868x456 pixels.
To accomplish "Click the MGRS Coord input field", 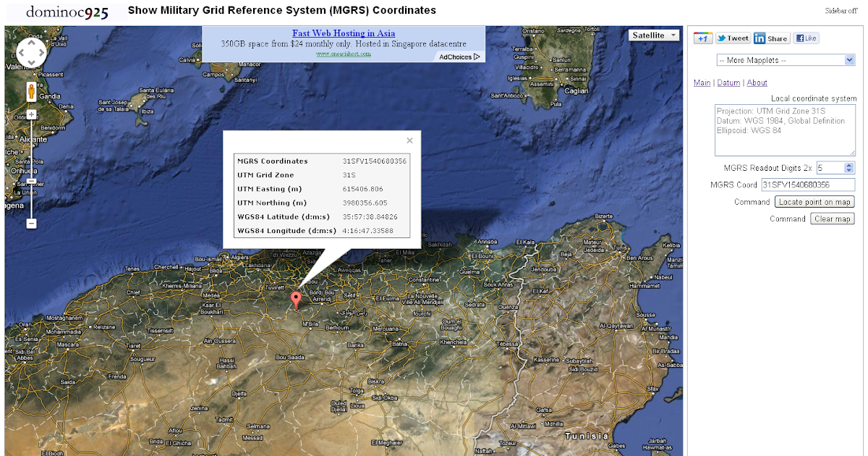I will coord(808,185).
